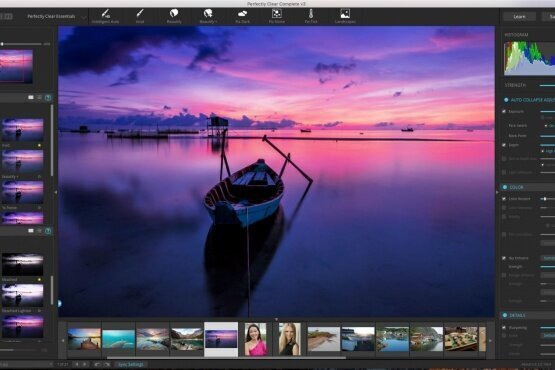
Task: Toggle the Sky Enhance checkbox
Action: point(504,258)
